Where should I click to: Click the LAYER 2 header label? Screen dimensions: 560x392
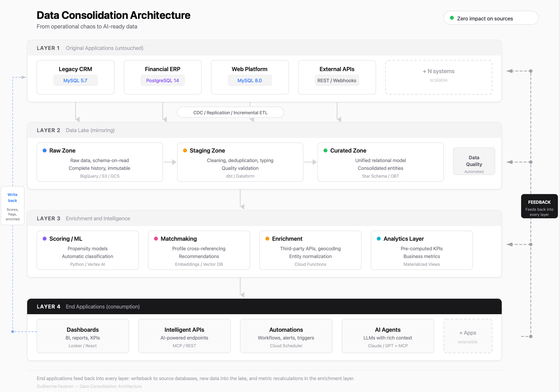coord(48,130)
